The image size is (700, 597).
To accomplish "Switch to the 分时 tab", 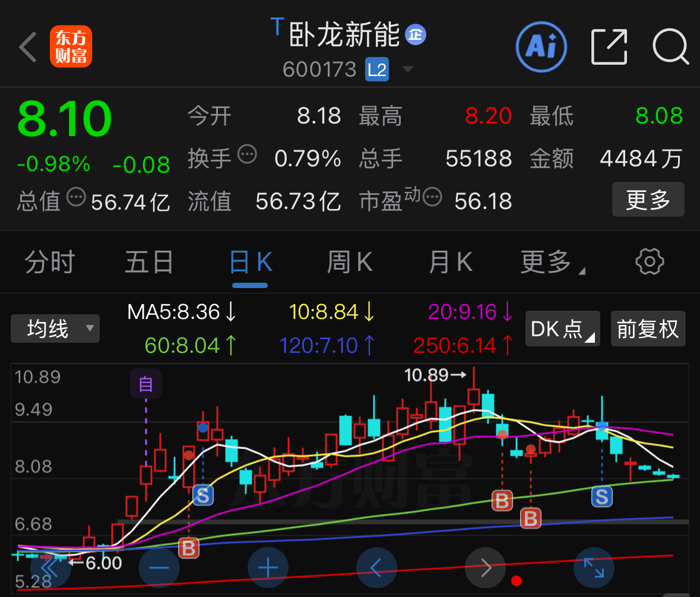I will point(49,262).
